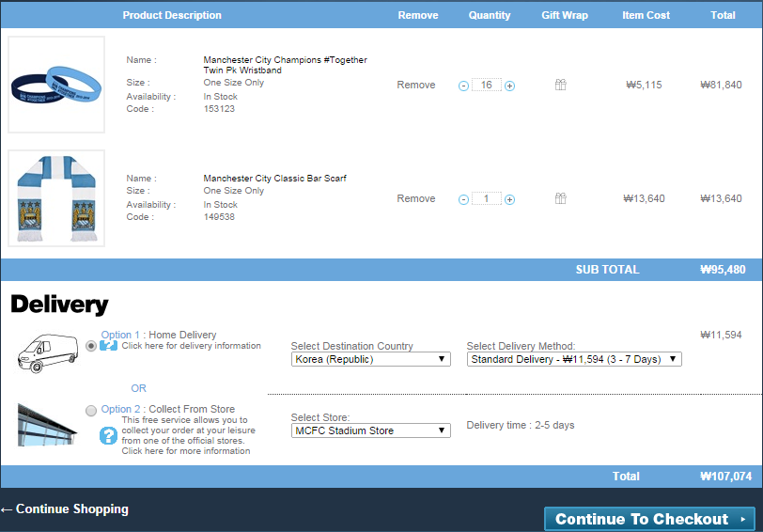This screenshot has height=532, width=763.
Task: Click the delivery van image
Action: click(x=48, y=352)
